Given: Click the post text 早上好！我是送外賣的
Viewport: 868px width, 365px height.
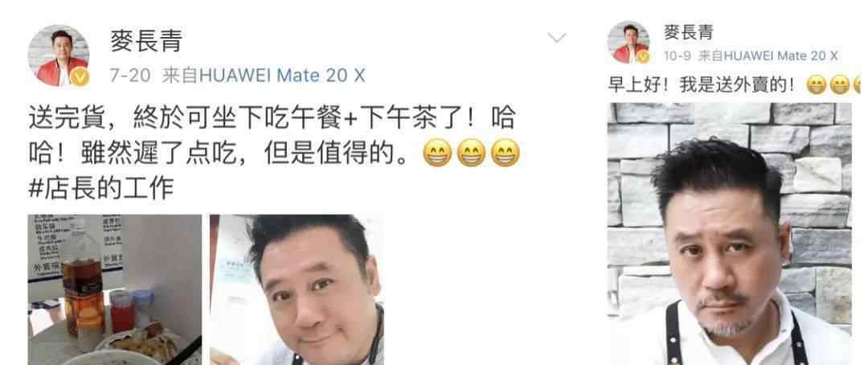Looking at the screenshot, I should point(702,85).
